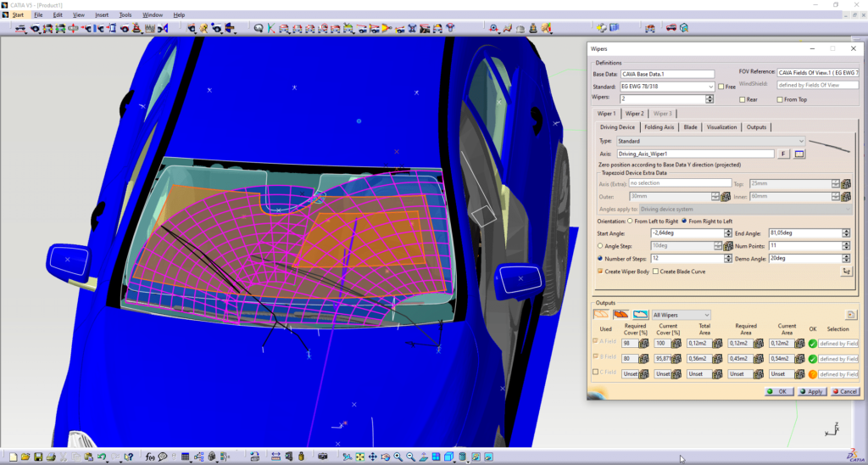
Task: Open the New document icon in bottom toolbar
Action: (x=13, y=457)
